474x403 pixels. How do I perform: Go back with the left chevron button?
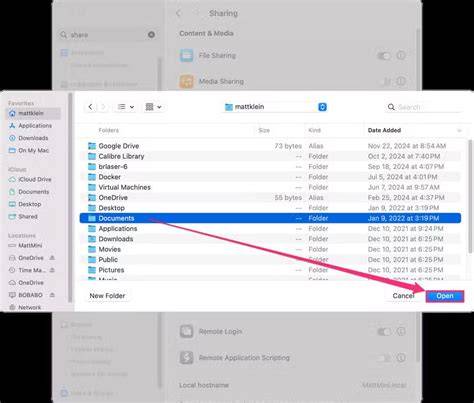[x=90, y=107]
